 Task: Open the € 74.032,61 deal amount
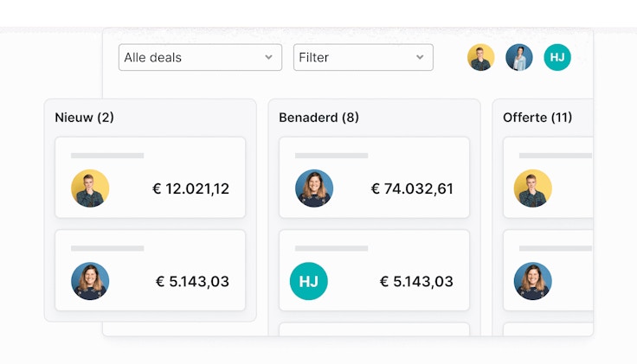pos(412,188)
